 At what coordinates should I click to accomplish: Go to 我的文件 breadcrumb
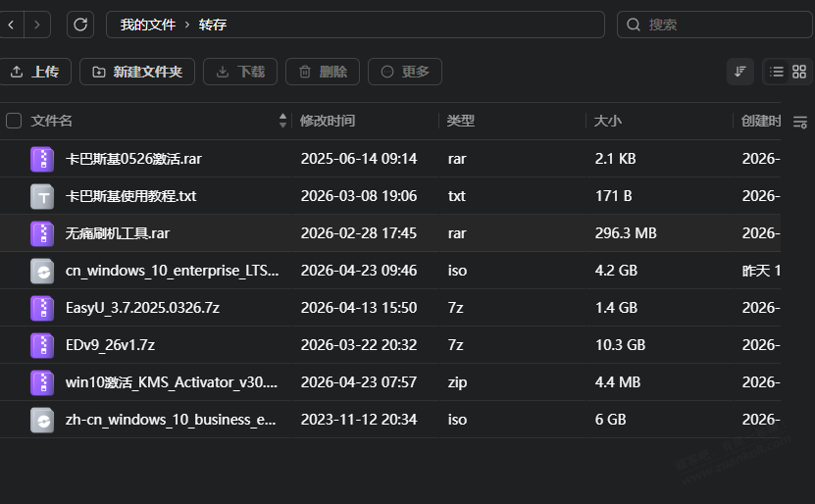147,25
